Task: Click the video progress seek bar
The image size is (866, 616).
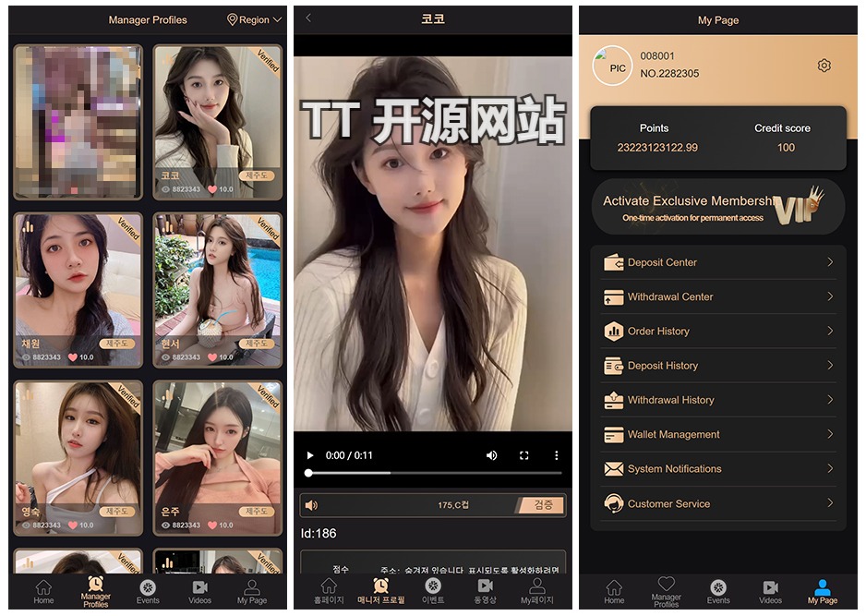Action: click(x=434, y=473)
